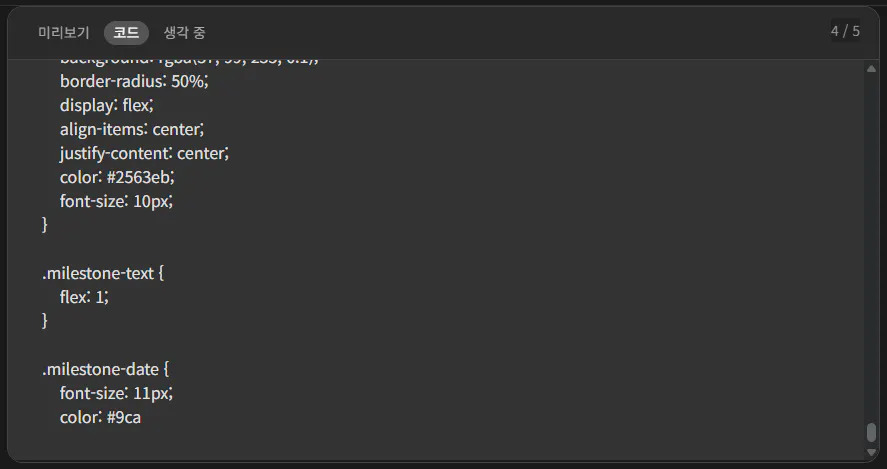Click the border-radius: 50% line
The image size is (887, 469).
pos(134,81)
